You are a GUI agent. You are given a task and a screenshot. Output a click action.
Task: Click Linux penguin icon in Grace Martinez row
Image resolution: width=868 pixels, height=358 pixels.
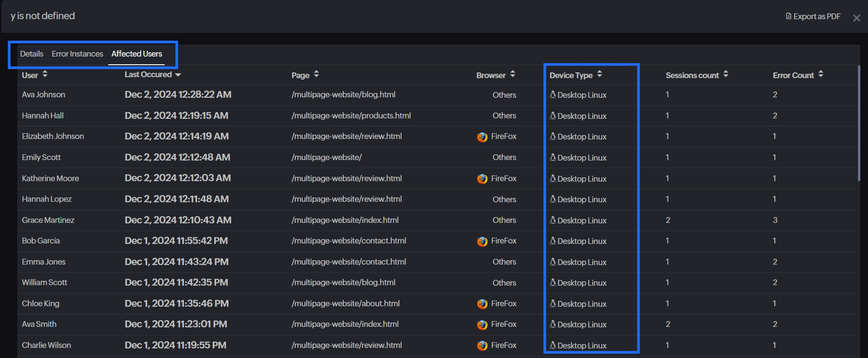[552, 220]
